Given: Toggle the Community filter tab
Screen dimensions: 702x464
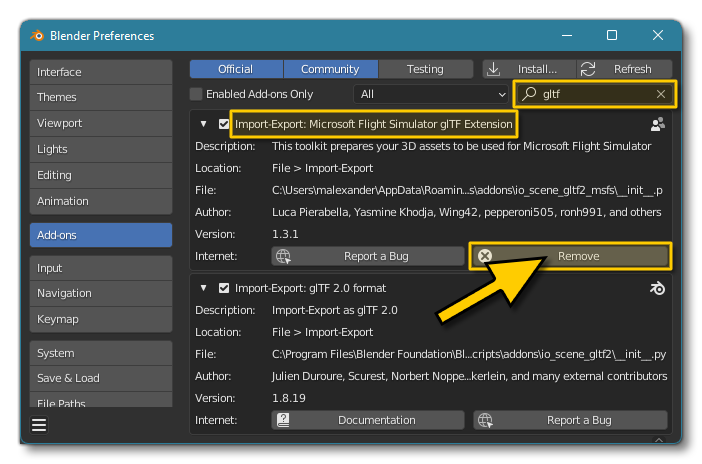Looking at the screenshot, I should pos(330,69).
